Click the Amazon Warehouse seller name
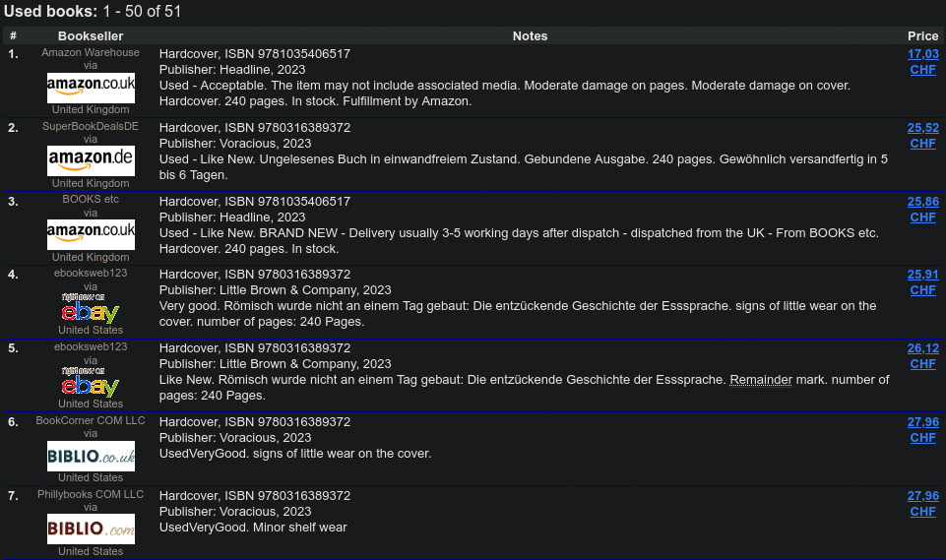 [x=91, y=52]
